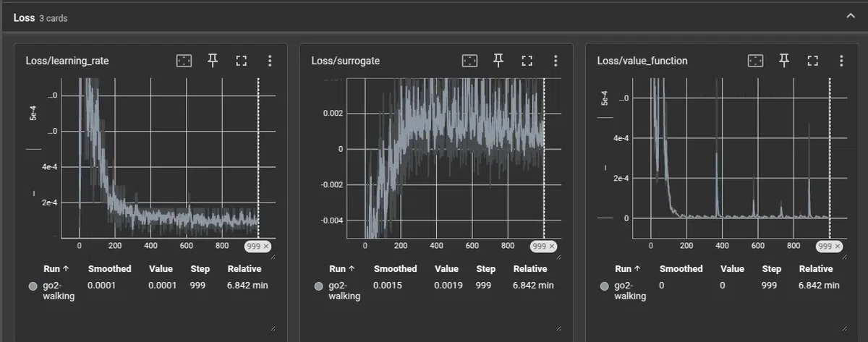Click go2-walking color dot in Loss/learning_rate table
Screen dimensions: 868x342
[x=33, y=286]
